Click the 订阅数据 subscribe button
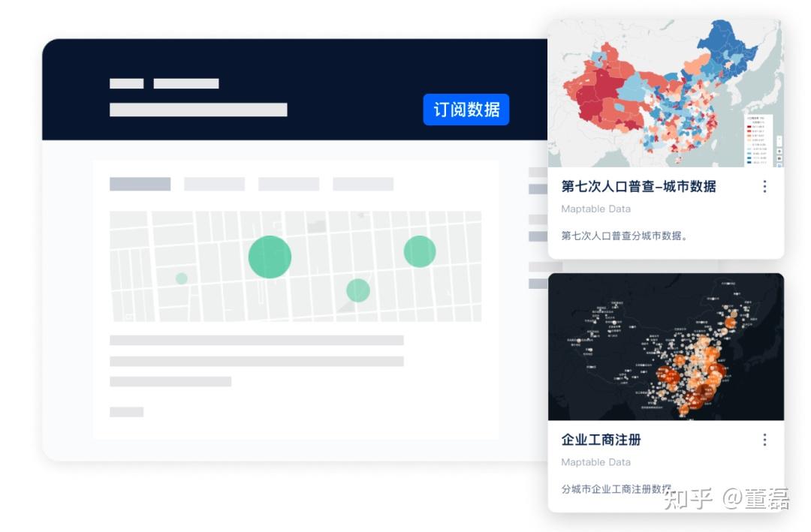Image resolution: width=811 pixels, height=532 pixels. [x=466, y=110]
